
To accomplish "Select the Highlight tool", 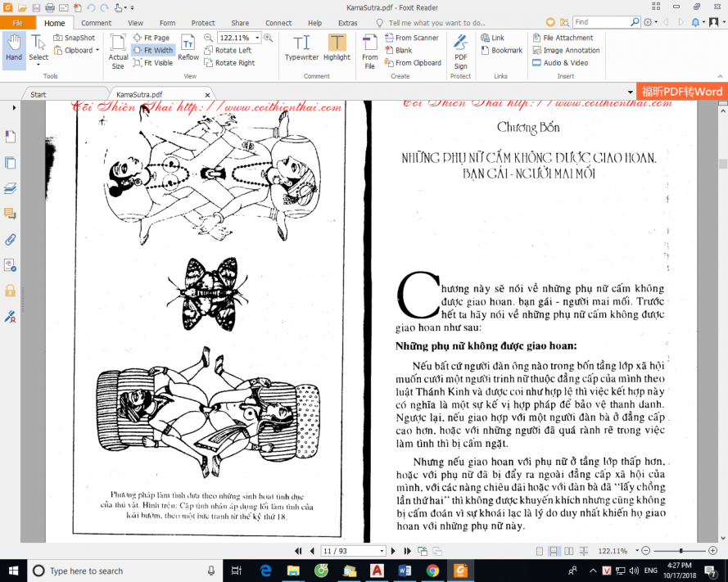I will tap(337, 46).
